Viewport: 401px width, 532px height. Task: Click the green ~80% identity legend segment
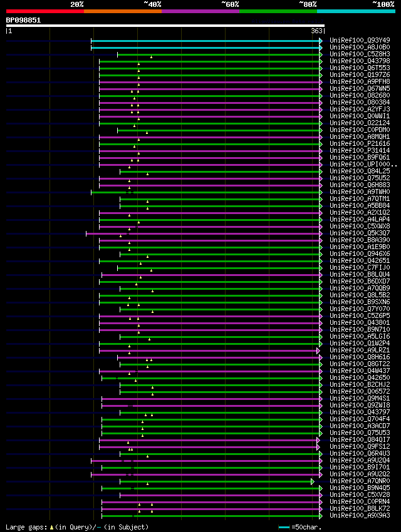coord(278,11)
